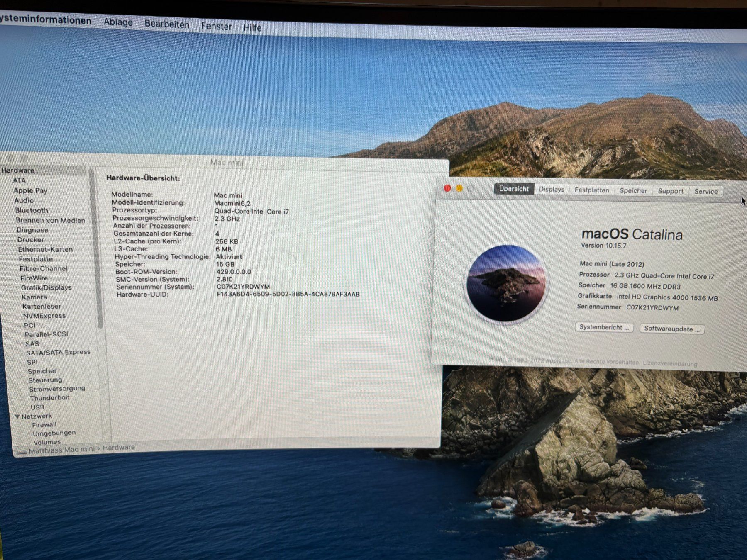
Task: Select Festplatte in the sidebar
Action: (x=36, y=259)
